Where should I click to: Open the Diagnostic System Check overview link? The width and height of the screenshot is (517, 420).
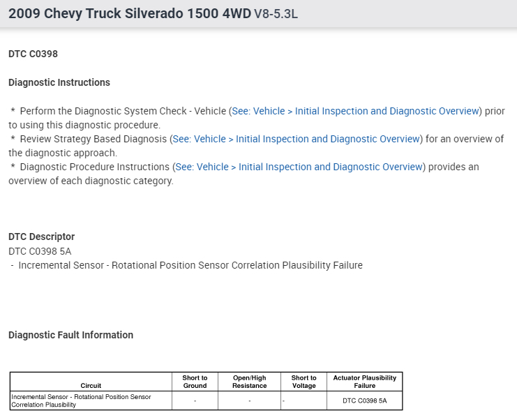pos(355,111)
